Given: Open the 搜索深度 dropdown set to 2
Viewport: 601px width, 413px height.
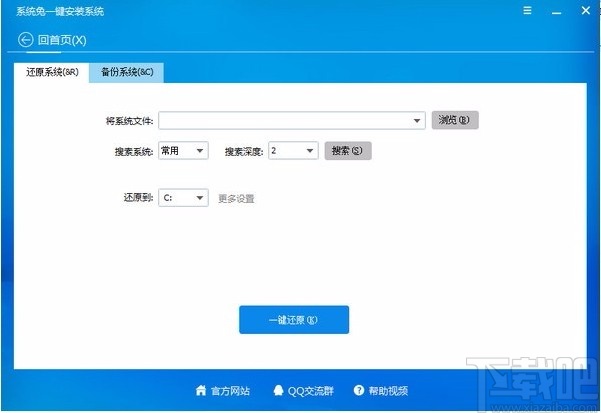Looking at the screenshot, I should [x=293, y=151].
